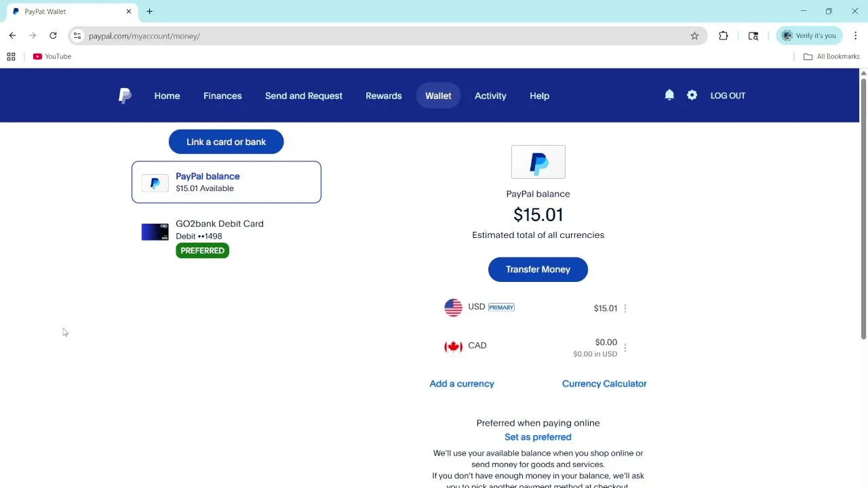
Task: Click '$15.01 Available' text
Action: point(205,188)
